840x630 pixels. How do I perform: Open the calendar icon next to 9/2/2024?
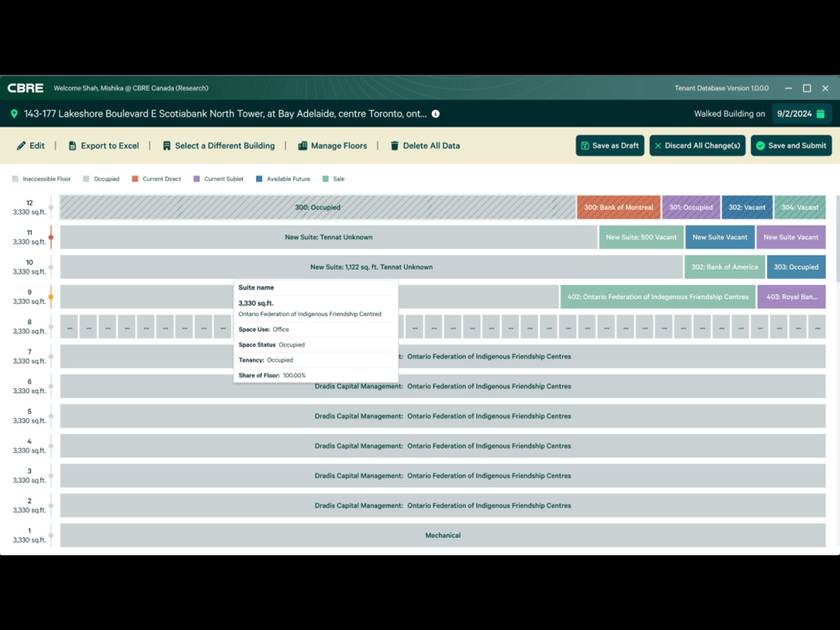[x=820, y=113]
